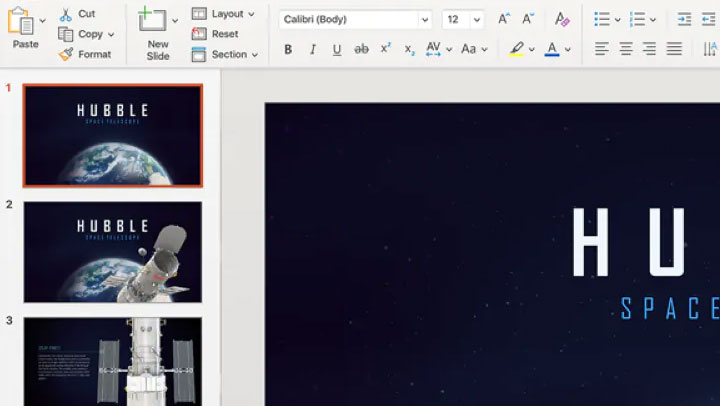
Task: Toggle italic text style
Action: [312, 49]
